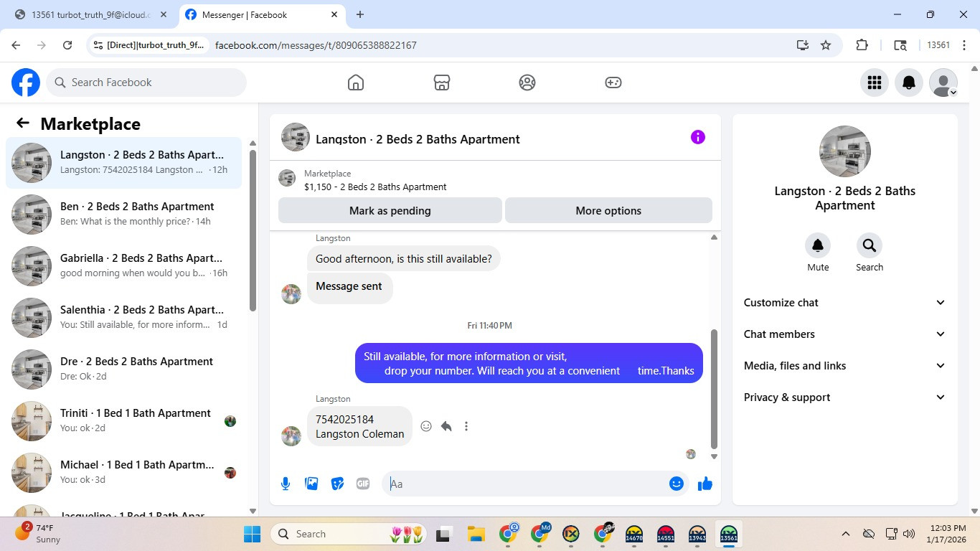Click the chat messages scrollbar thumb

click(714, 389)
